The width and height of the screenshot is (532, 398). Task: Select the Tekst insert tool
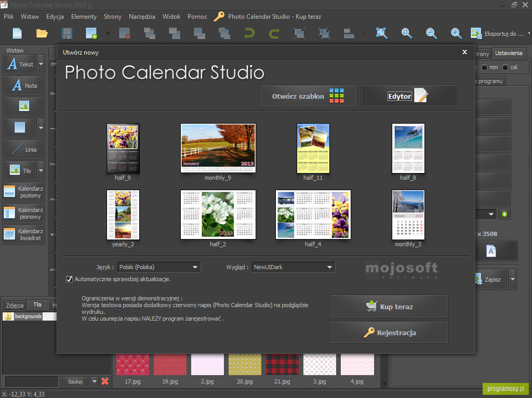pyautogui.click(x=20, y=64)
